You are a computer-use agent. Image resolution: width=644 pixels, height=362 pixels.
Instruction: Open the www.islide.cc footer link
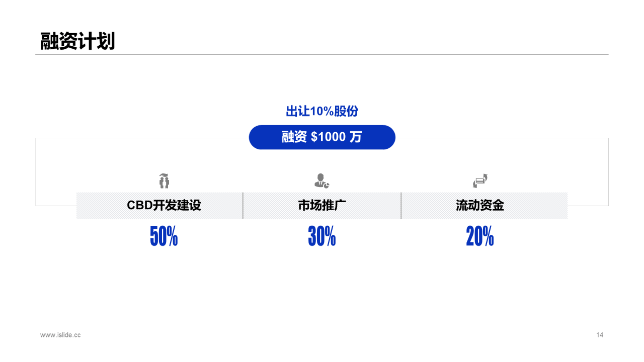coord(60,335)
